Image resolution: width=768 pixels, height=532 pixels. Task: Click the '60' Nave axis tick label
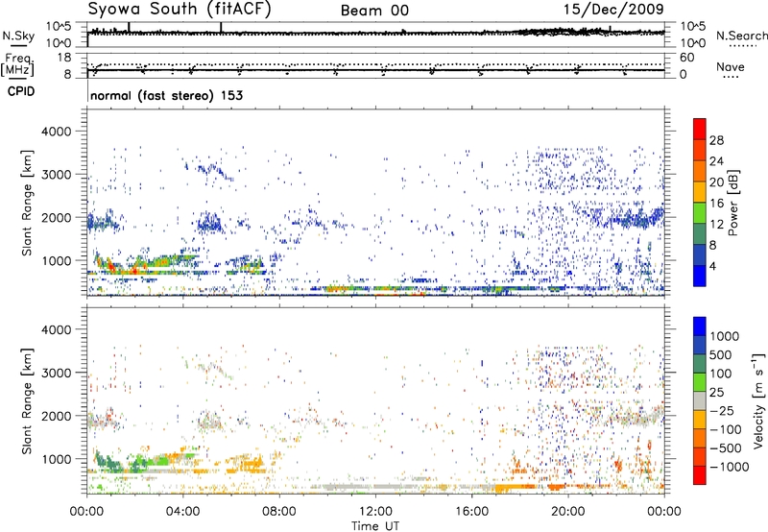coord(686,58)
